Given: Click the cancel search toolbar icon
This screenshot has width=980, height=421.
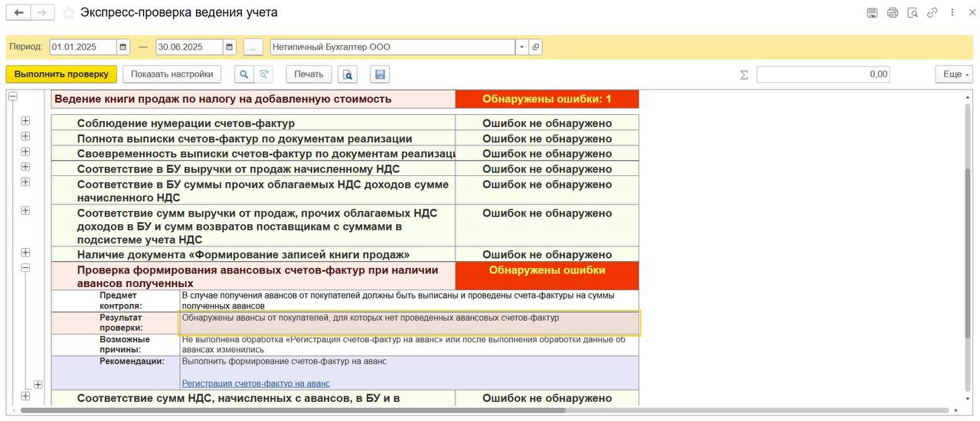Looking at the screenshot, I should coord(264,74).
